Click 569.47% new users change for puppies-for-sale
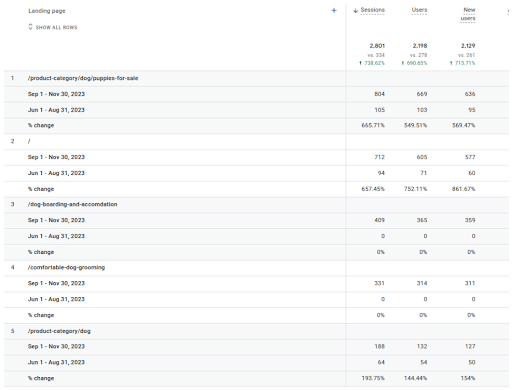This screenshot has height=390, width=512. click(x=464, y=125)
